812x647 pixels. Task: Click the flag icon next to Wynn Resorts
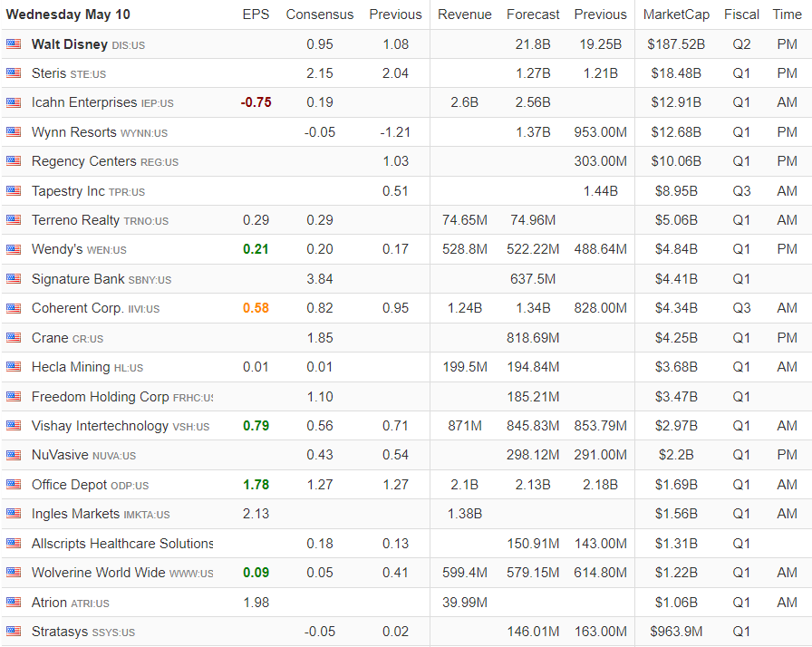(14, 132)
